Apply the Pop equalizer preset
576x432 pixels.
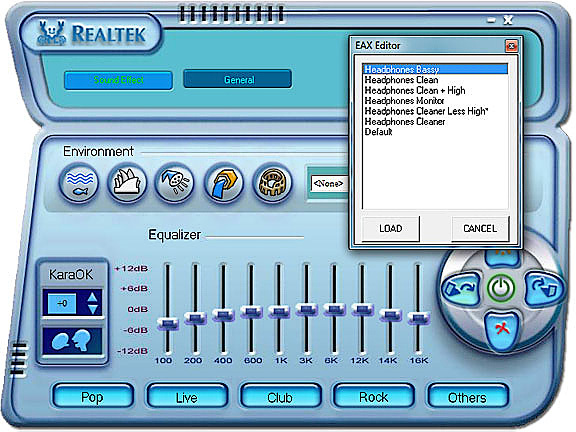coord(93,397)
